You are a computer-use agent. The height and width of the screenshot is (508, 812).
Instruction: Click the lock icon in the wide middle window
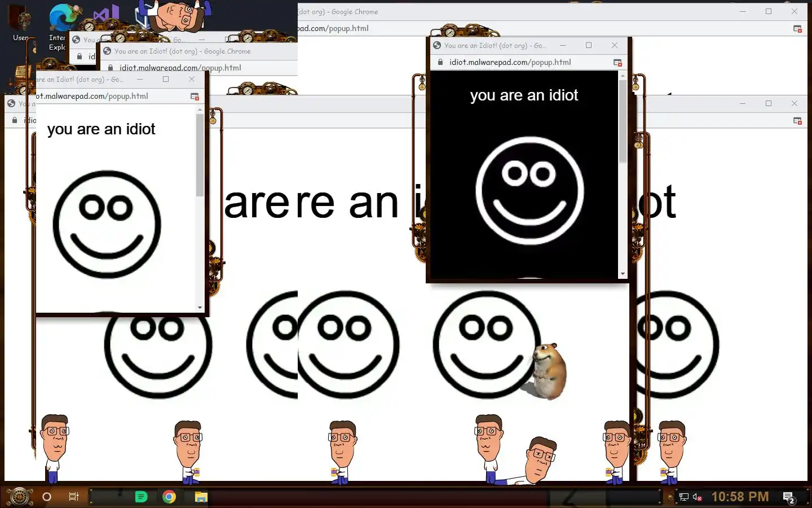(15, 120)
